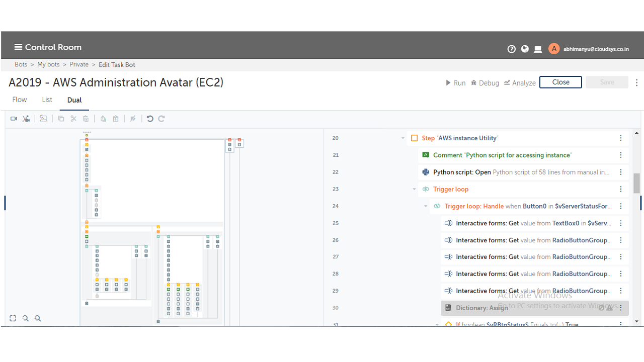
Task: Collapse the Trigger loop on line 23
Action: click(415, 189)
